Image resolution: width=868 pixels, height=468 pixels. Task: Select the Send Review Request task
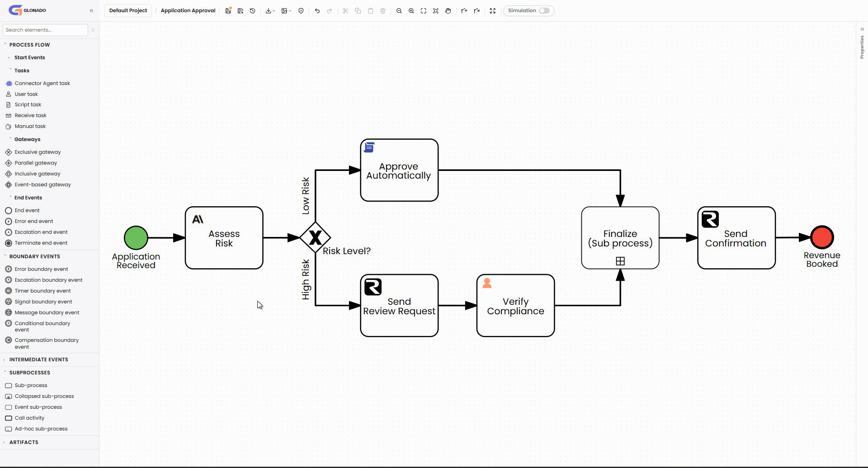[399, 306]
